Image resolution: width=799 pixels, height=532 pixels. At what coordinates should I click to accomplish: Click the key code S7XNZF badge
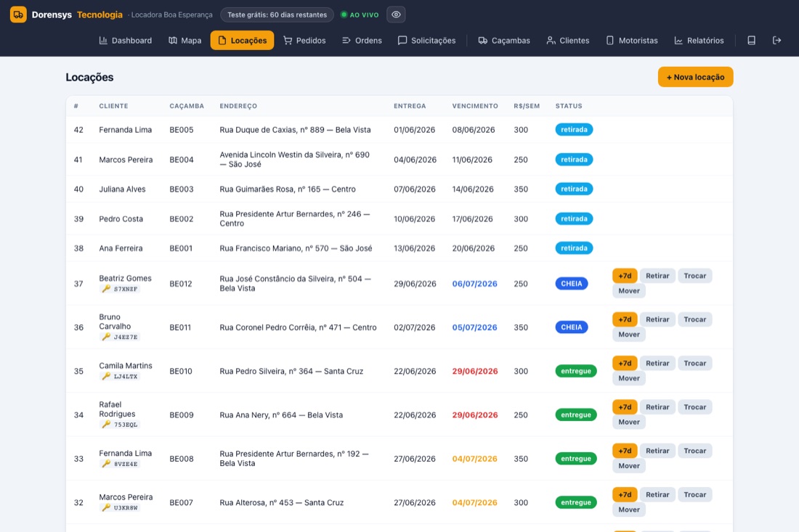[120, 289]
